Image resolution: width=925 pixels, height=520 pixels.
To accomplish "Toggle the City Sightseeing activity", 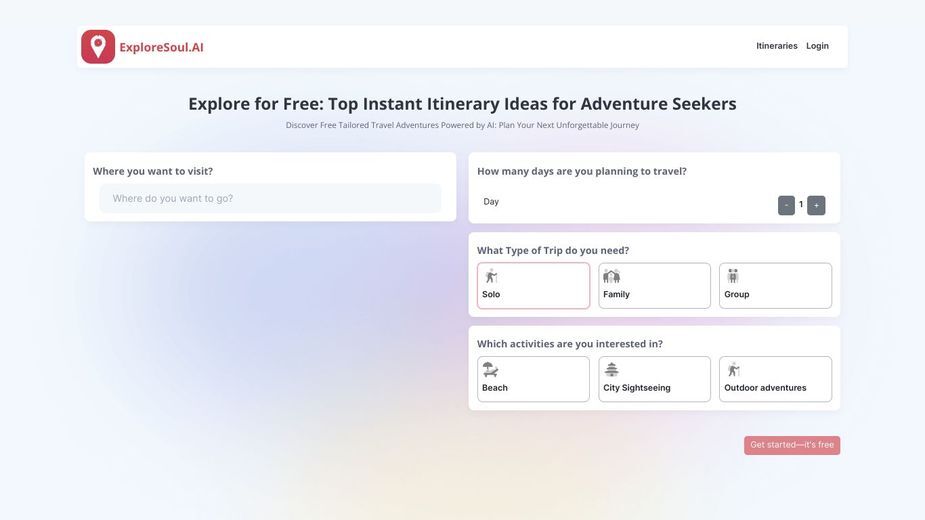I will coord(654,379).
